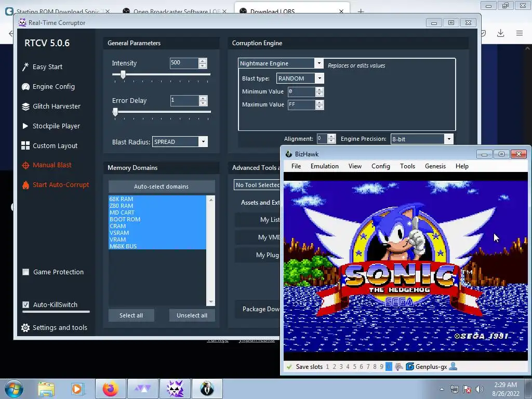Open Stockpile Player play icon
This screenshot has width=532, height=399.
pyautogui.click(x=25, y=126)
